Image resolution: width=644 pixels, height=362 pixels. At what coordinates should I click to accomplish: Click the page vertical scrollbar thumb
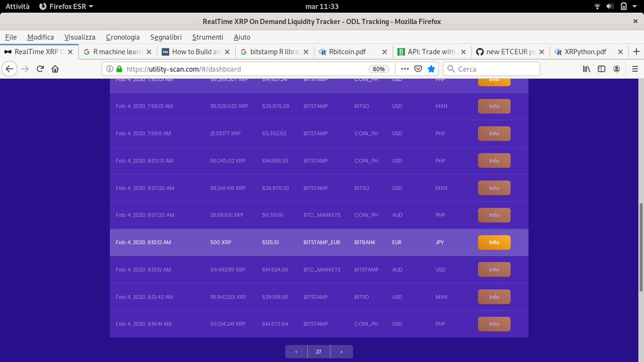(x=640, y=247)
